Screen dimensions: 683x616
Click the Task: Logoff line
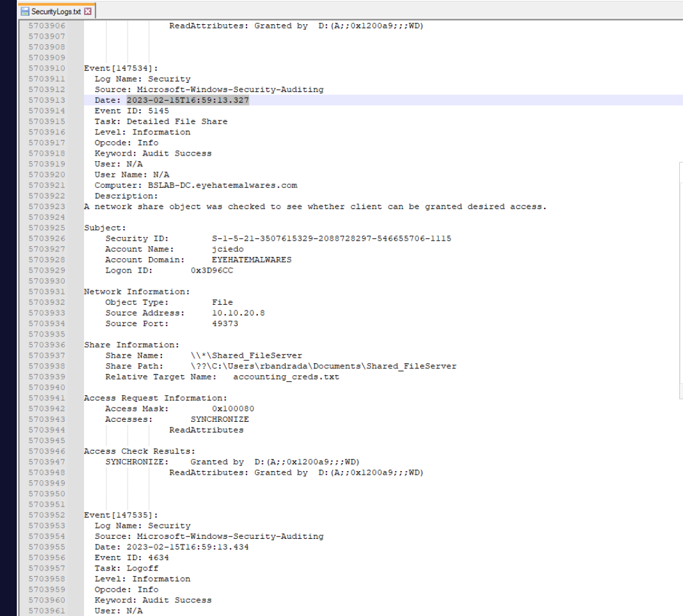[126, 568]
